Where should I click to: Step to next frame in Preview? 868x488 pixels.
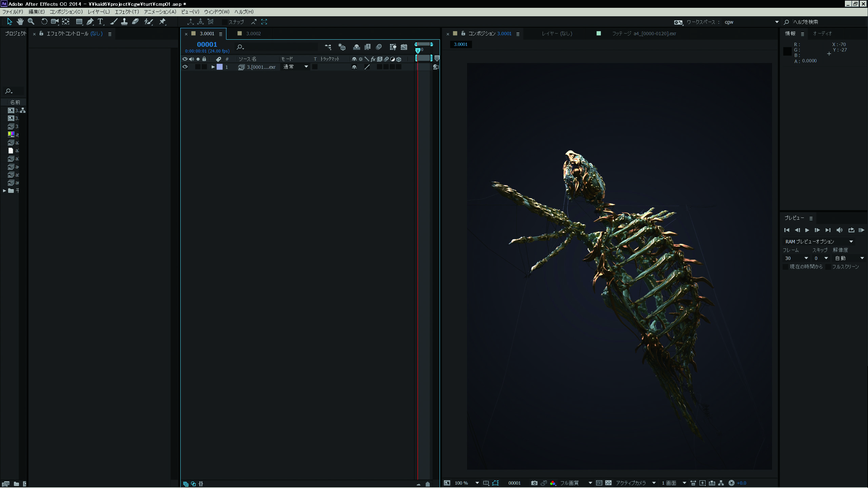point(817,230)
